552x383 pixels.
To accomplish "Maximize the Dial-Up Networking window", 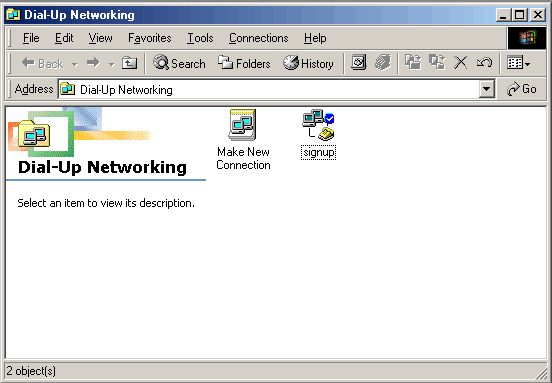I will pyautogui.click(x=520, y=15).
